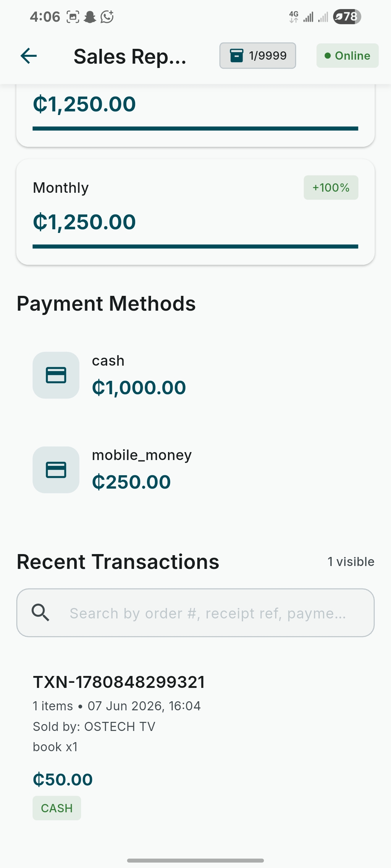The height and width of the screenshot is (868, 391).
Task: Tap the +100% monthly change badge
Action: pos(331,187)
